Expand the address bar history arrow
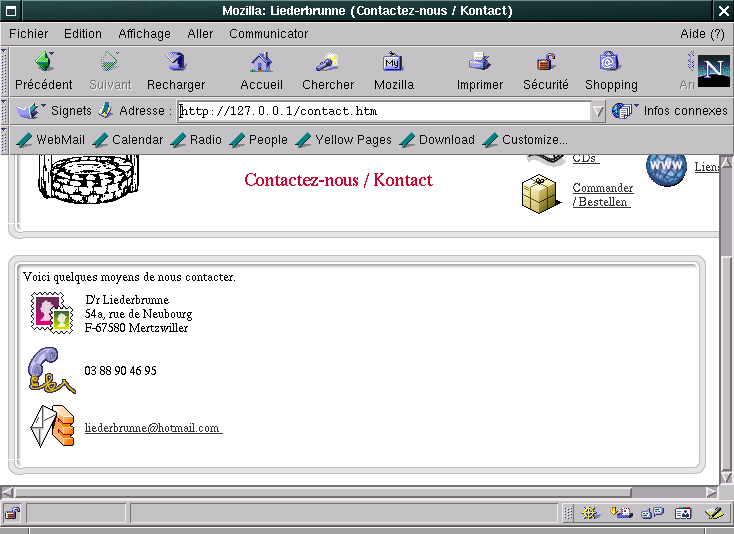 point(599,111)
